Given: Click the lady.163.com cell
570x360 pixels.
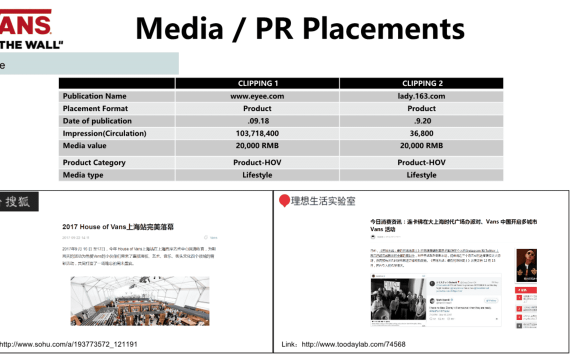Looking at the screenshot, I should click(x=422, y=96).
